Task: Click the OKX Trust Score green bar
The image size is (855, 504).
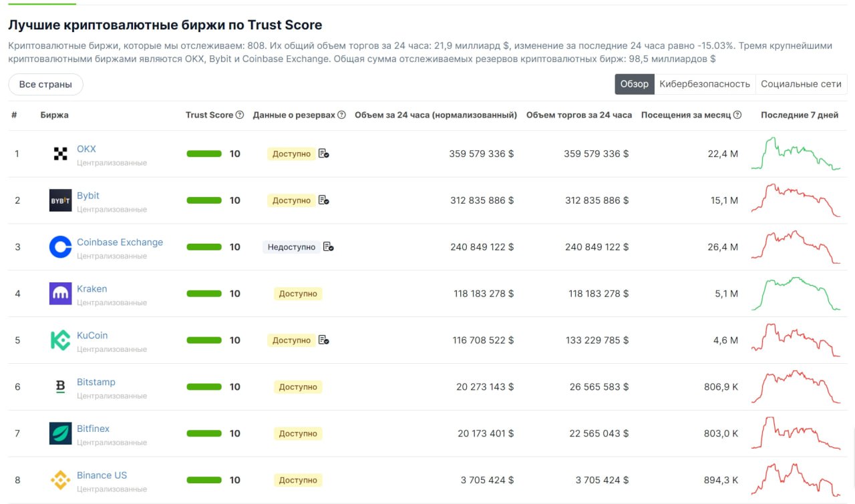Action: point(204,154)
